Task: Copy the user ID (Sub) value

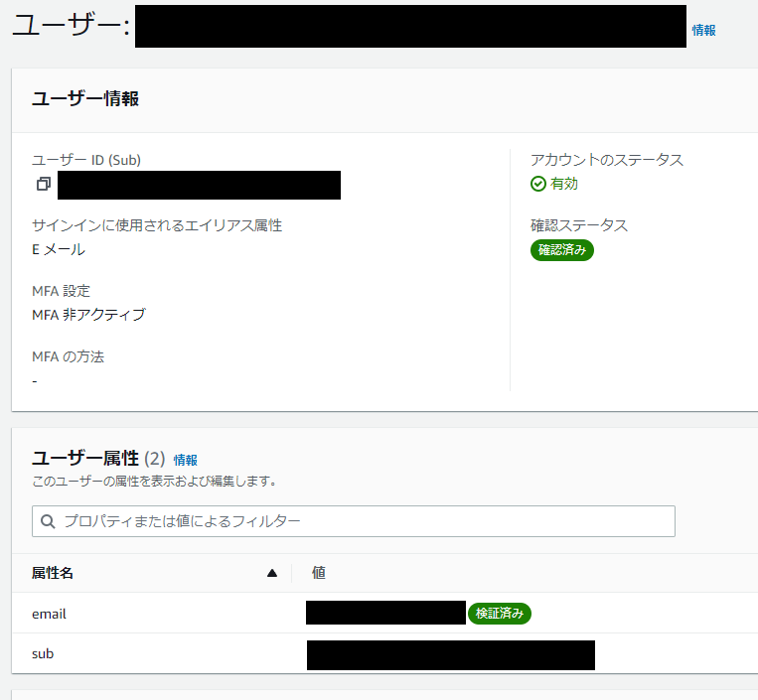Action: 44,184
